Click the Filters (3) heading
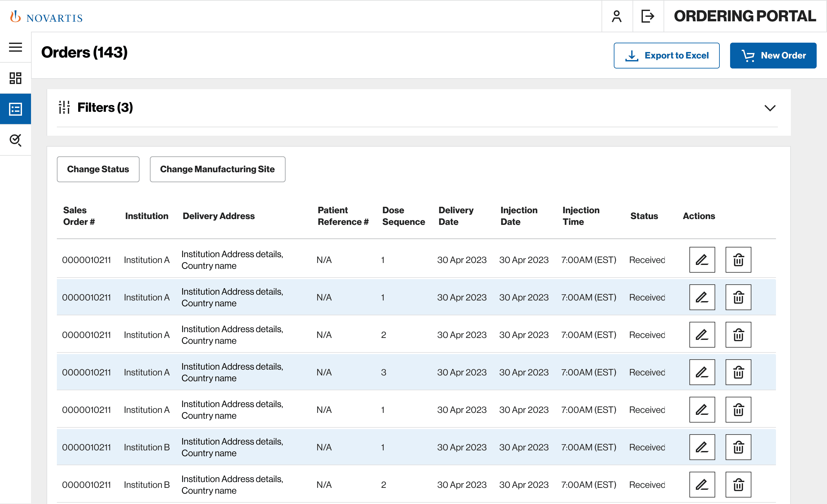Image resolution: width=827 pixels, height=504 pixels. [105, 107]
